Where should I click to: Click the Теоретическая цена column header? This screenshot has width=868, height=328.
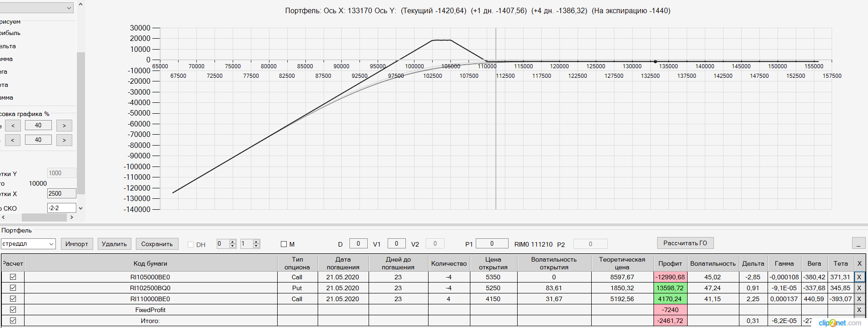click(622, 263)
